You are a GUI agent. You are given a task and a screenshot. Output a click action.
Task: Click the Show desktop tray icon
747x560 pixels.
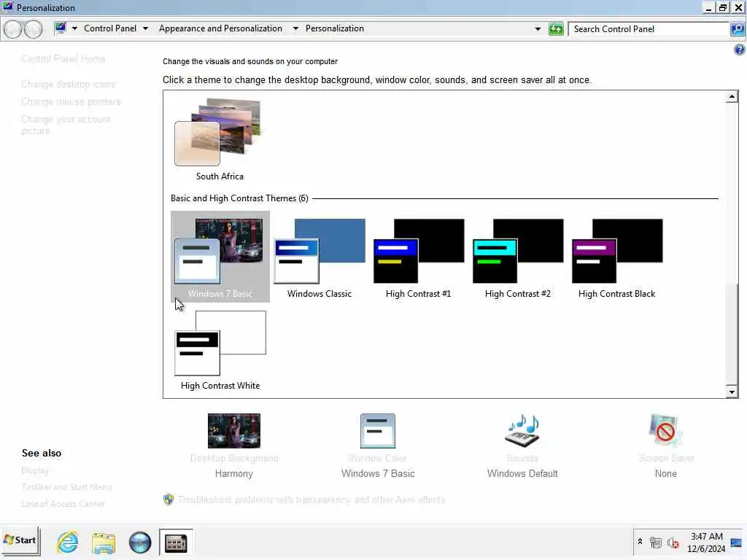pyautogui.click(x=736, y=542)
